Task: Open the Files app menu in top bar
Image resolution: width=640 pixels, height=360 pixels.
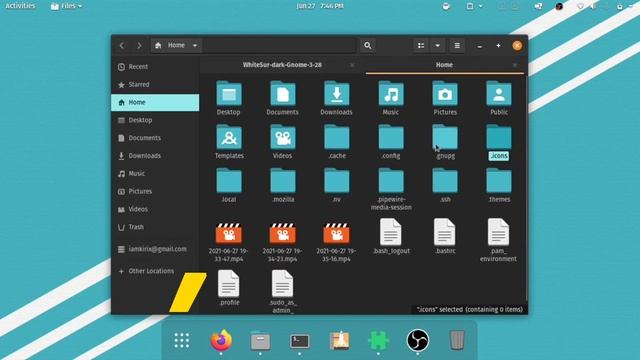Action: pyautogui.click(x=66, y=6)
